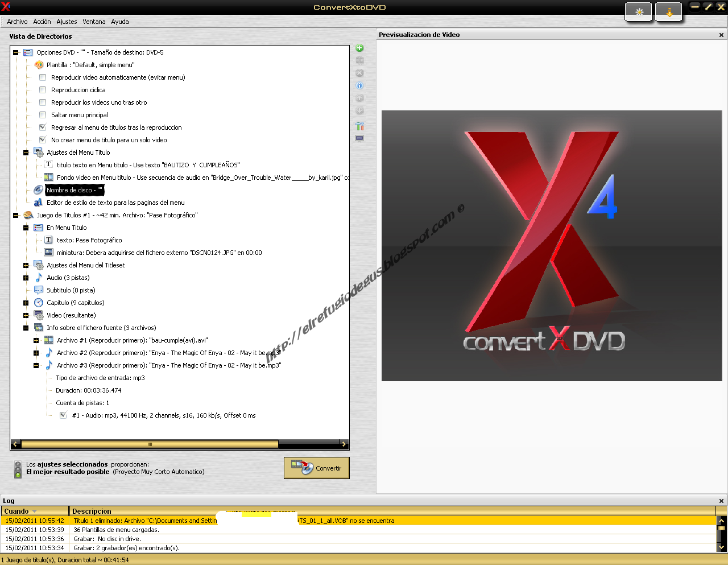Open the Accion menu

click(42, 22)
